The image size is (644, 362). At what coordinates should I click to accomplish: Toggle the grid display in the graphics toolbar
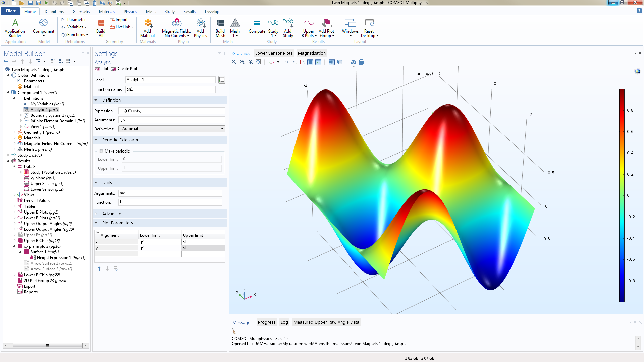[310, 62]
